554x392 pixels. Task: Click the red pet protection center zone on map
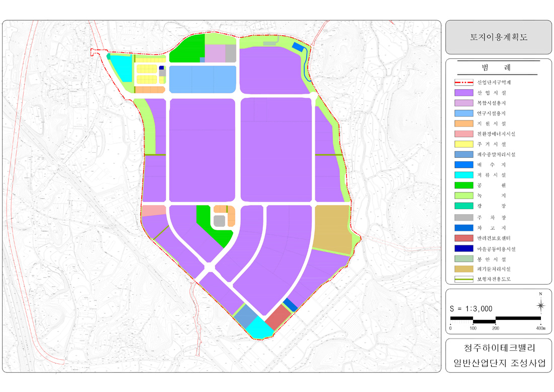pos(278,317)
